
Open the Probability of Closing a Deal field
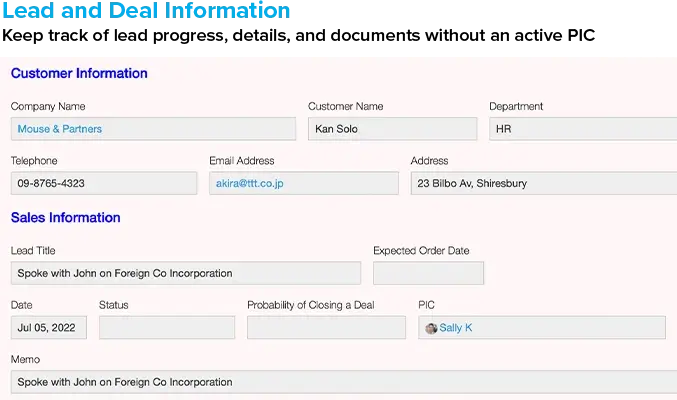[x=326, y=328]
